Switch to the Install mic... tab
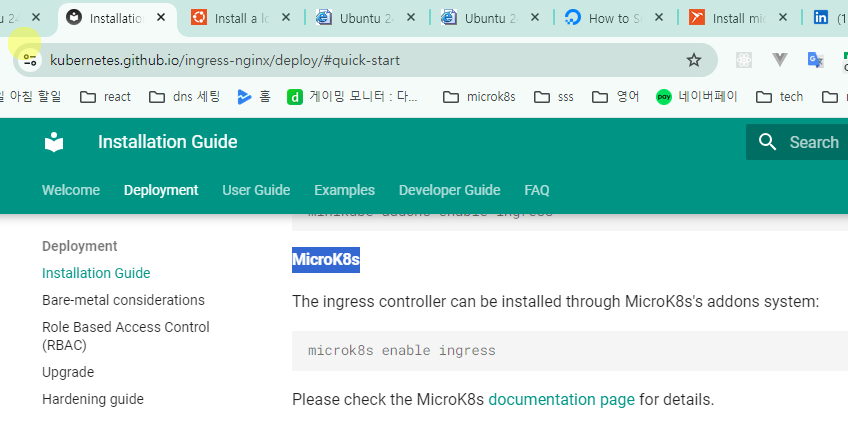Image resolution: width=848 pixels, height=427 pixels. 739,18
